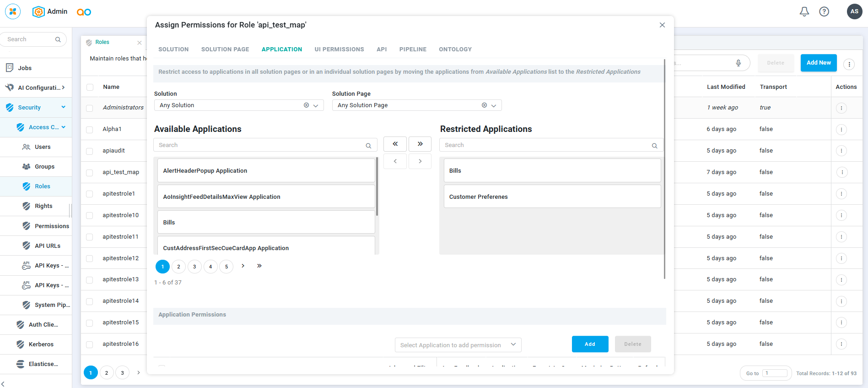Image resolution: width=868 pixels, height=388 pixels.
Task: Open actions menu for Administrators row
Action: [841, 108]
